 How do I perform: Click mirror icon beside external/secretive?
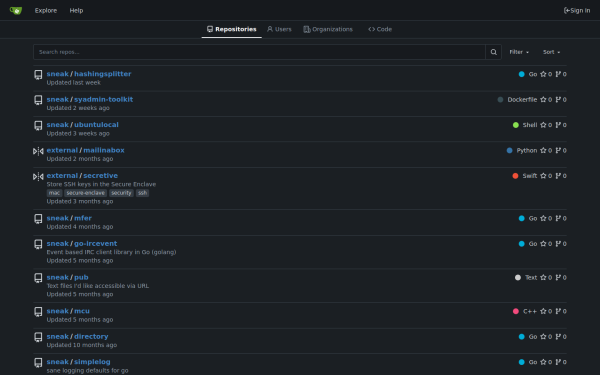[38, 176]
